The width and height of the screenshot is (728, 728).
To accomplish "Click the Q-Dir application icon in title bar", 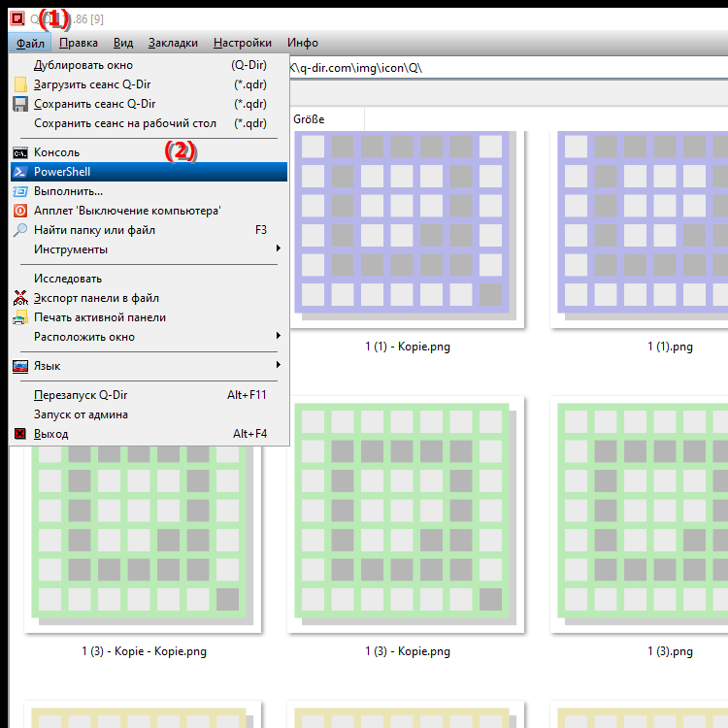I will pos(17,18).
